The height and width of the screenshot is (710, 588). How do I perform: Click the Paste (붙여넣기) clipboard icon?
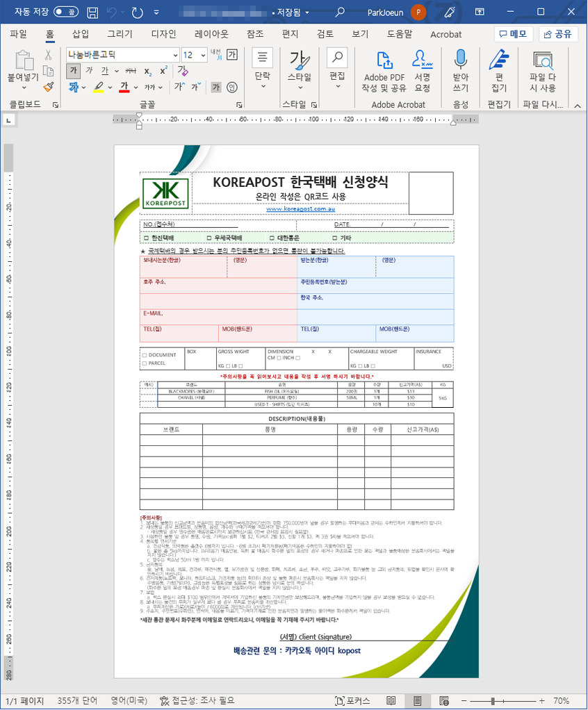pos(24,60)
